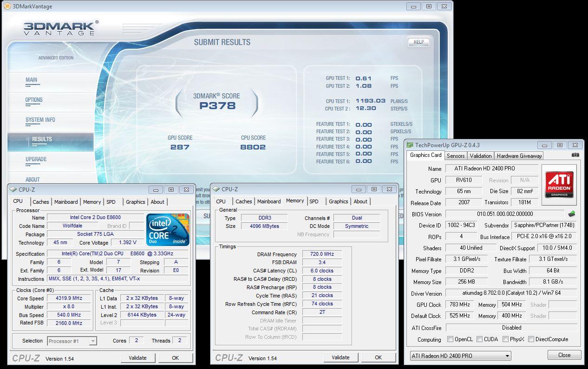Click the Specification field E8600 @ 3.33GHz
The height and width of the screenshot is (369, 588).
pyautogui.click(x=118, y=254)
